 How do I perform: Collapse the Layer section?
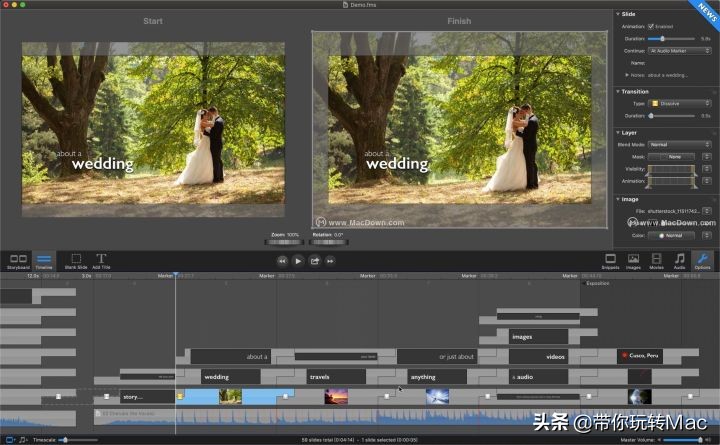618,132
